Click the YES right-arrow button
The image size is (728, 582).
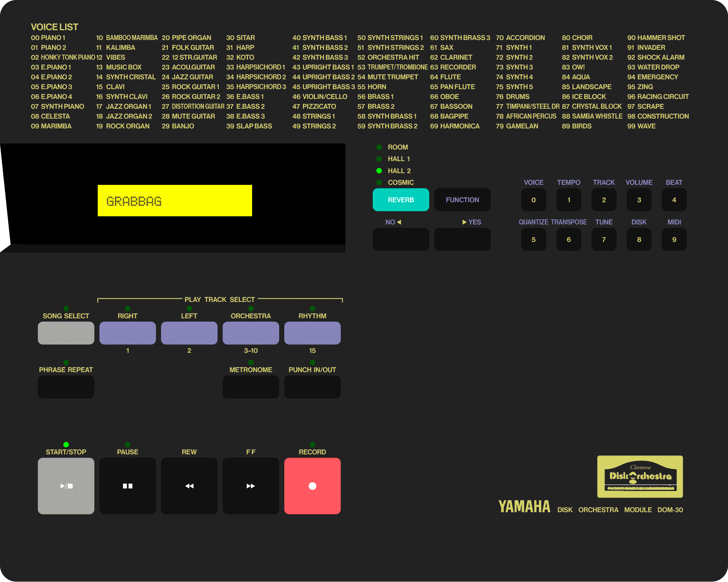[462, 239]
